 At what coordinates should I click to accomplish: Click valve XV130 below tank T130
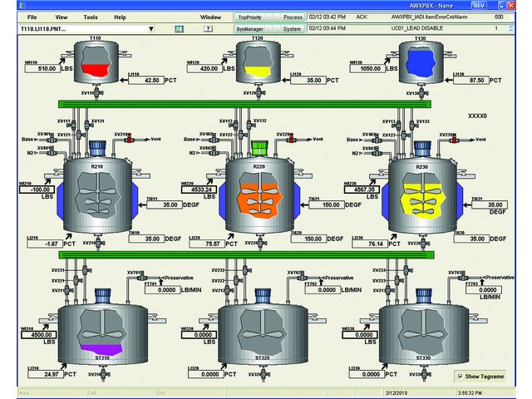(x=421, y=92)
